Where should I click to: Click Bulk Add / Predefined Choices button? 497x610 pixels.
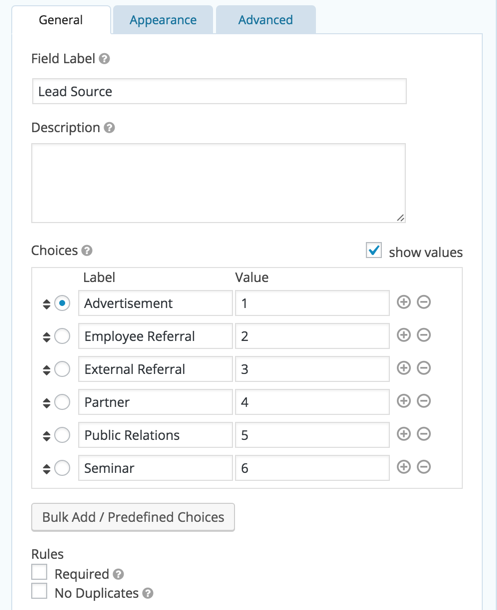coord(133,517)
